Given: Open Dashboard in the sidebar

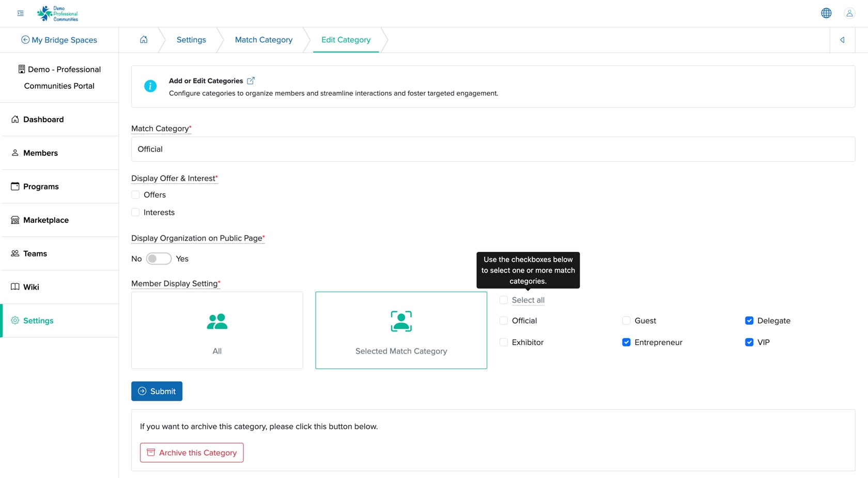Looking at the screenshot, I should [60, 119].
